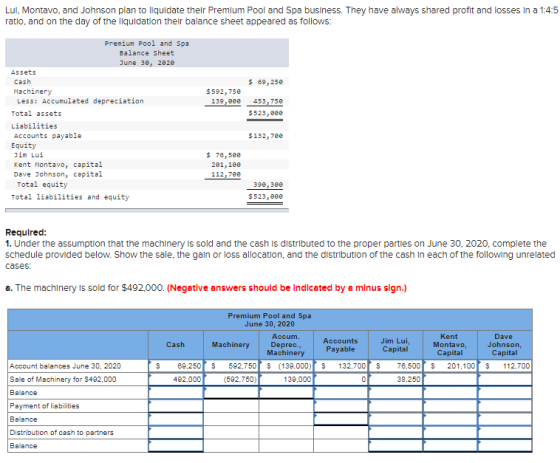The height and width of the screenshot is (463, 560).
Task: Select Dave Johnson cell in Distribution of cash row
Action: [505, 432]
